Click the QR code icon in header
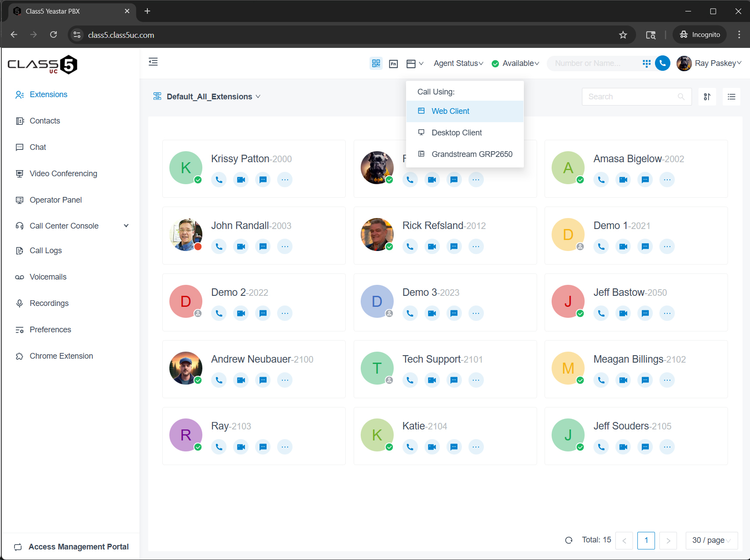Viewport: 750px width, 560px height. pyautogui.click(x=376, y=63)
